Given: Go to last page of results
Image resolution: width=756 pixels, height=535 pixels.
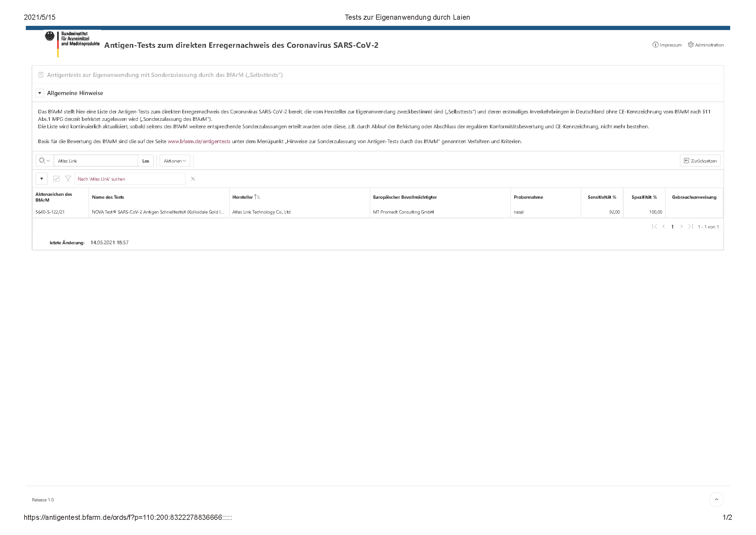Looking at the screenshot, I should click(690, 226).
